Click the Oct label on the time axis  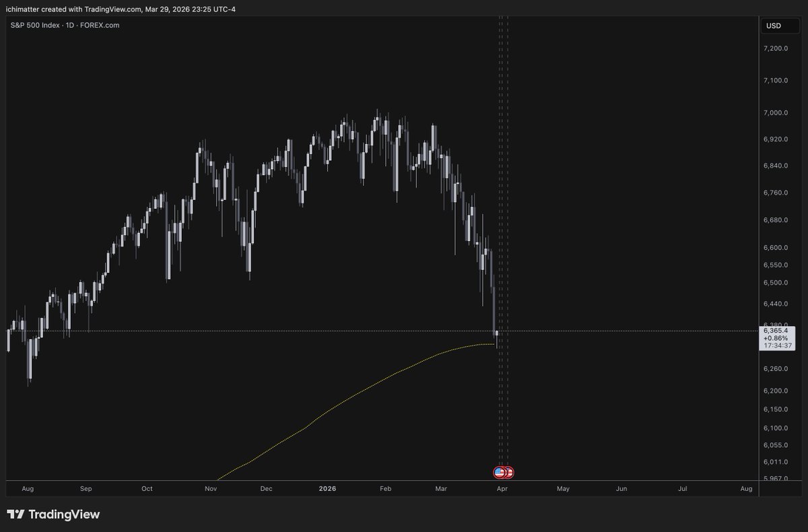click(147, 488)
